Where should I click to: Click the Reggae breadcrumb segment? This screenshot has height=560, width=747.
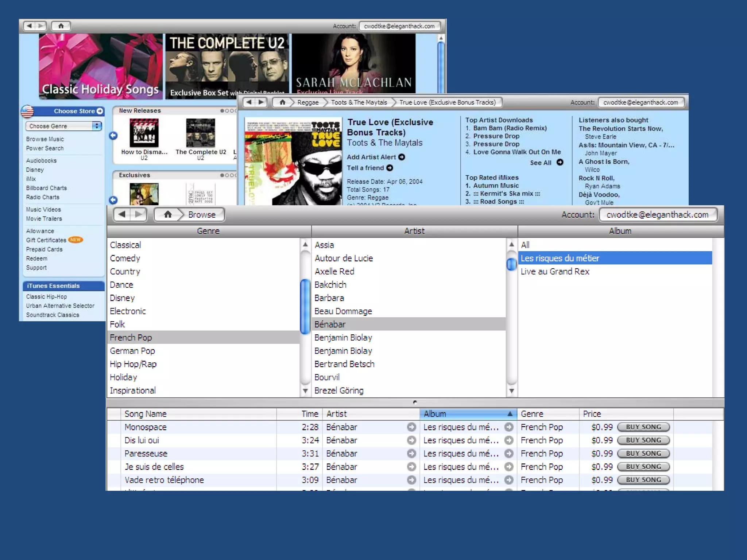pos(308,102)
